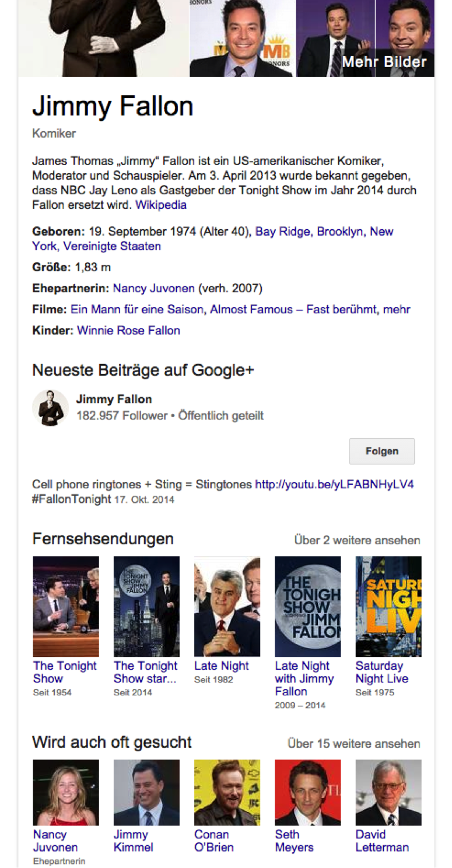Expand films list via mehr link

pyautogui.click(x=397, y=309)
